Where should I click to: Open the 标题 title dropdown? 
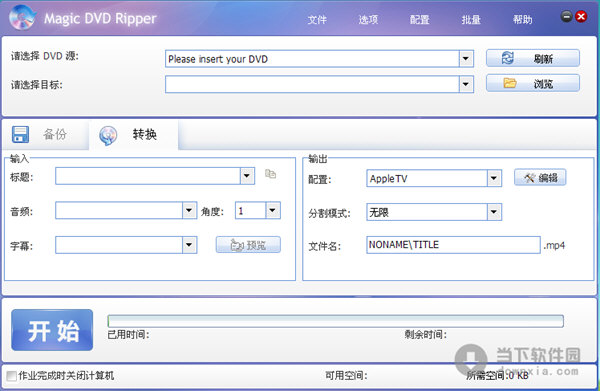click(247, 176)
